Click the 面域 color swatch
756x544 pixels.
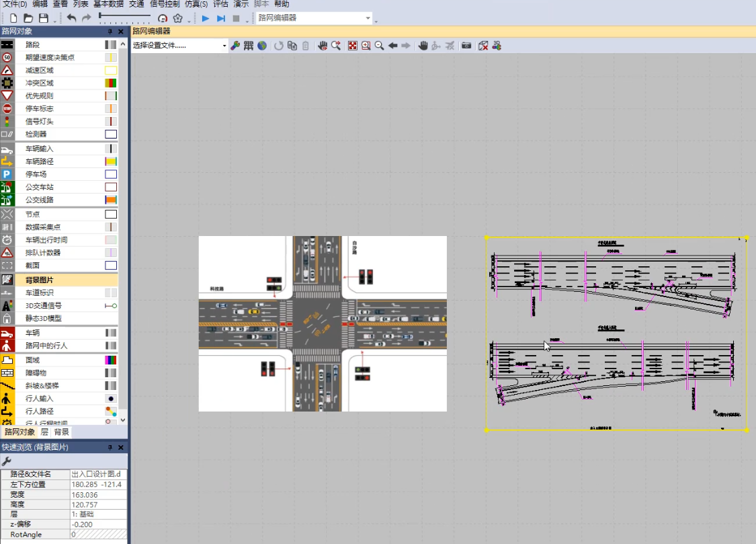pyautogui.click(x=111, y=360)
